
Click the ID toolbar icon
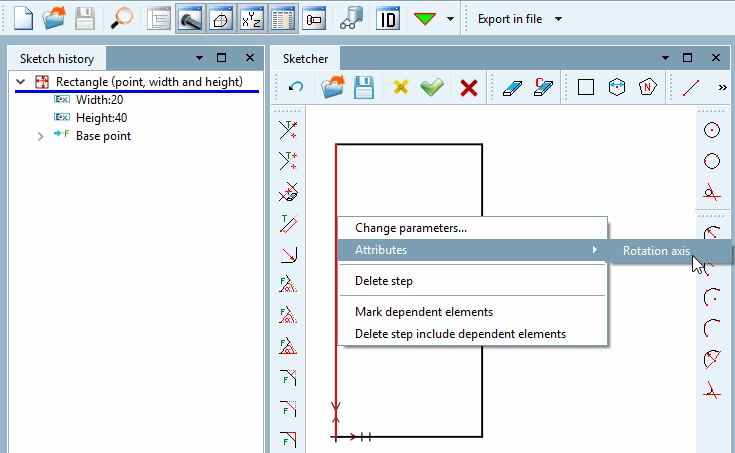coord(388,19)
